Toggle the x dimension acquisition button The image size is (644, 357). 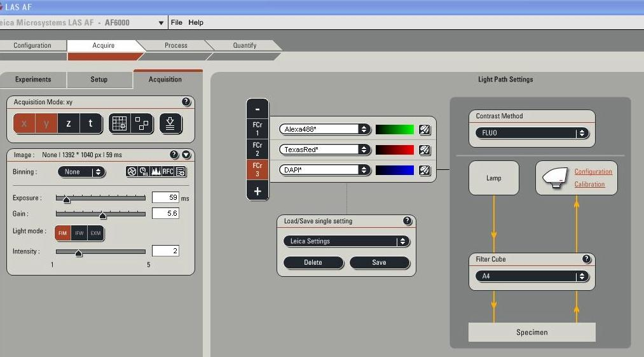pyautogui.click(x=24, y=123)
